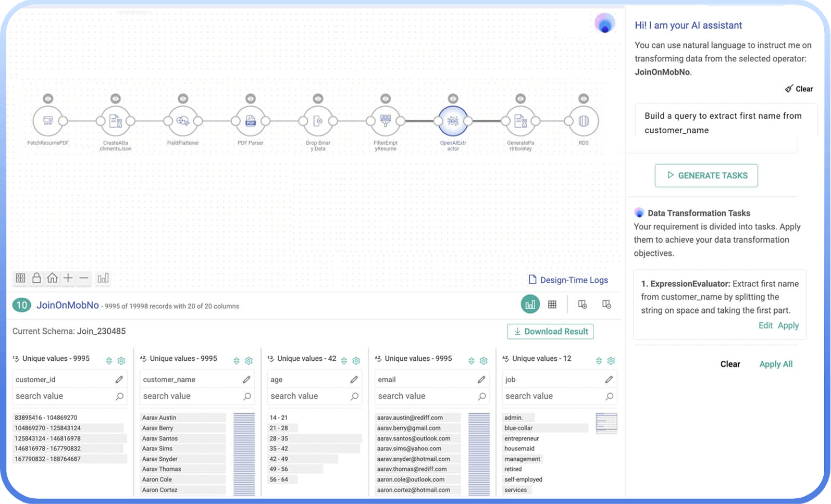The image size is (831, 504).
Task: Open sort arrows for customer_id column
Action: coord(109,360)
